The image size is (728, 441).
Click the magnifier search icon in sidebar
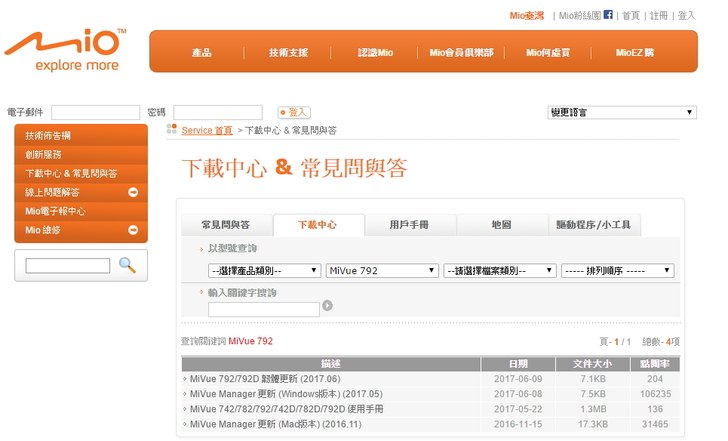pyautogui.click(x=127, y=265)
